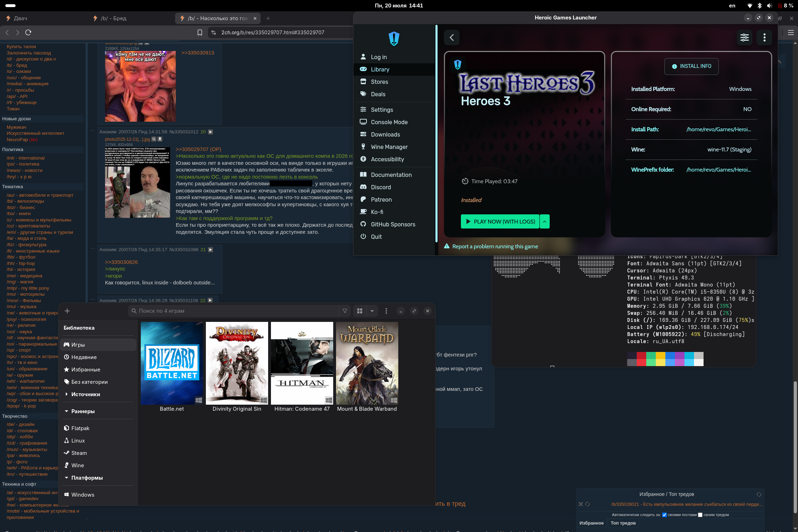
Task: Toggle auto-follow своим постами checkbox
Action: click(664, 515)
